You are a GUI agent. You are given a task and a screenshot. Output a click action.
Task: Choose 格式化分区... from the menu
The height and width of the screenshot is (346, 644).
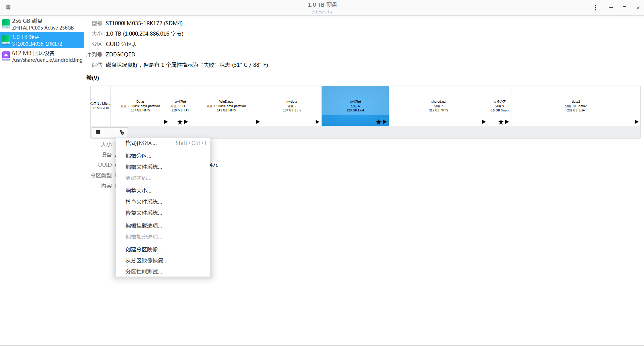click(x=163, y=143)
